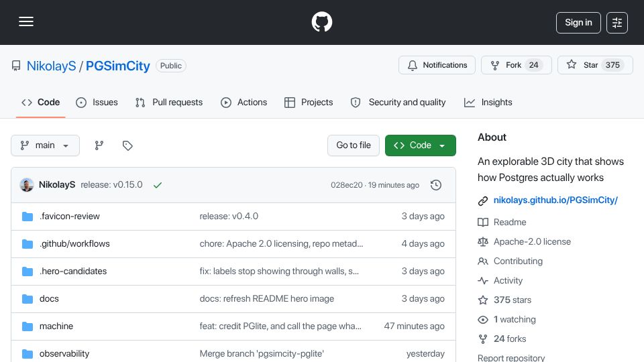The width and height of the screenshot is (644, 362).
Task: Click the NikolayS avatar in commit bar
Action: tap(27, 185)
